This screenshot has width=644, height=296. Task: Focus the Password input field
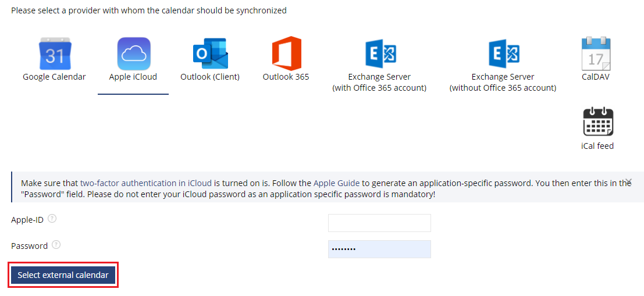pyautogui.click(x=379, y=249)
